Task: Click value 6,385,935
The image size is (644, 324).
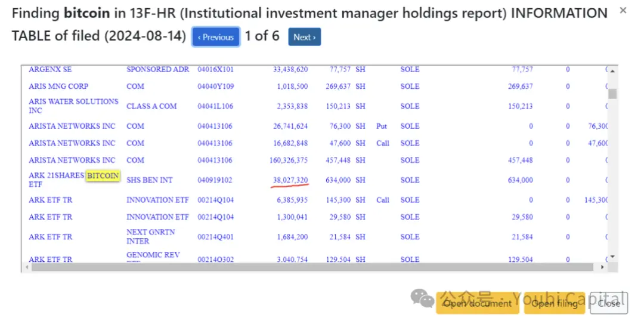Action: point(292,200)
